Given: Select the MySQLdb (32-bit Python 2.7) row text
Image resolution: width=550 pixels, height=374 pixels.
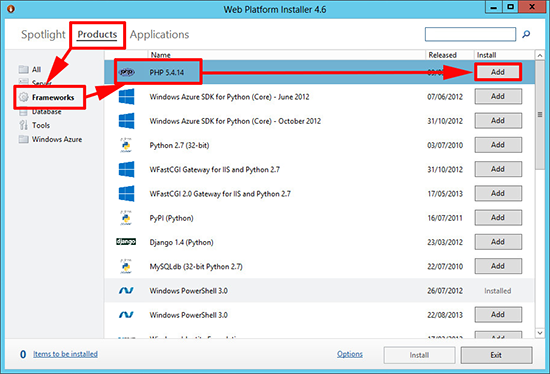Looking at the screenshot, I should (x=196, y=266).
